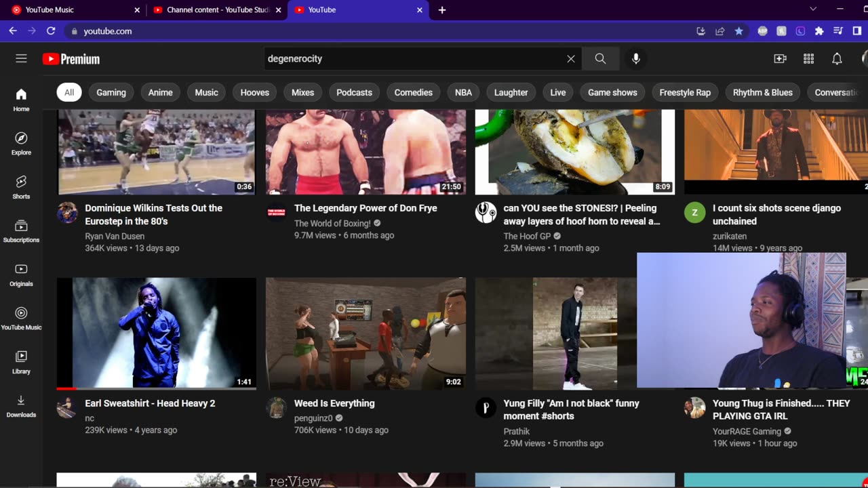Go back in browser history
The height and width of the screenshot is (488, 868).
(13, 31)
